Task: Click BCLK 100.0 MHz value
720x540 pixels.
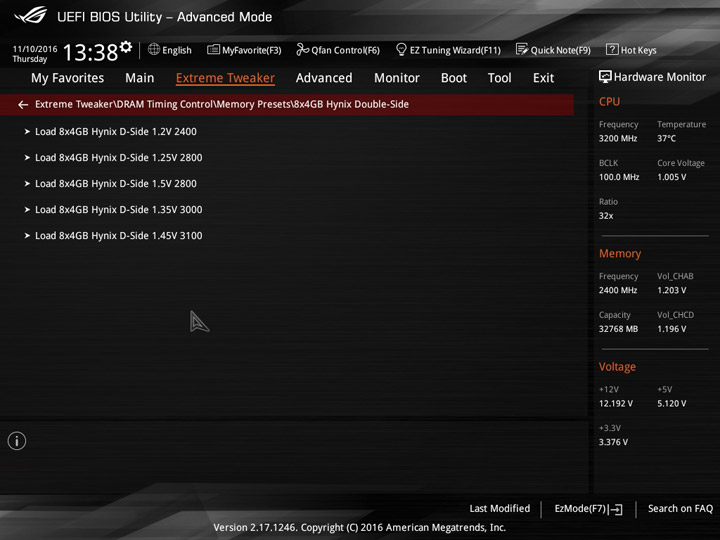Action: pos(619,177)
